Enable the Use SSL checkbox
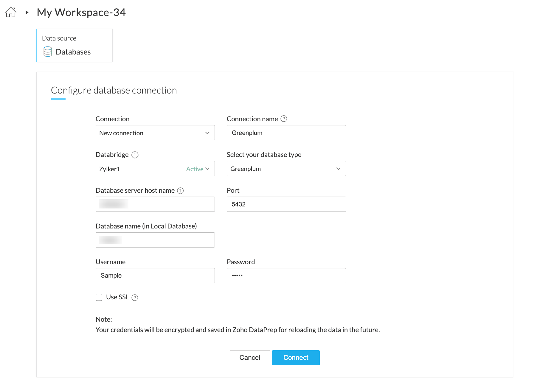 99,297
